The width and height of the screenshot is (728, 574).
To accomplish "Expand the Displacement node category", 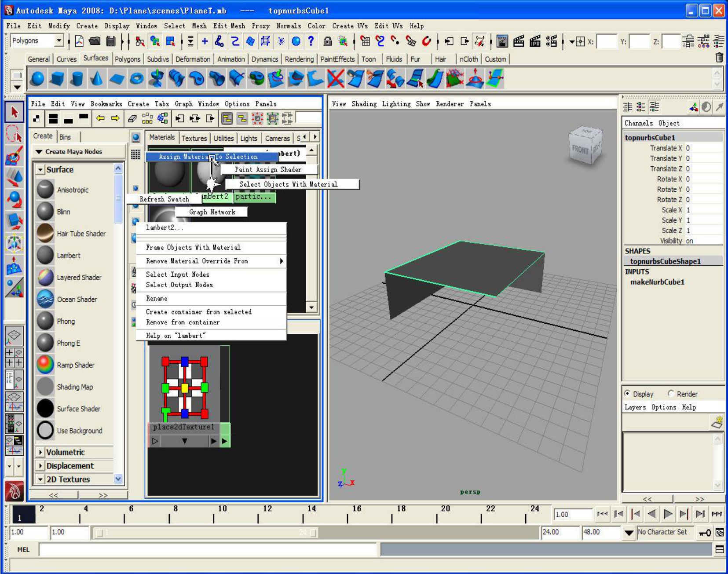I will click(40, 466).
